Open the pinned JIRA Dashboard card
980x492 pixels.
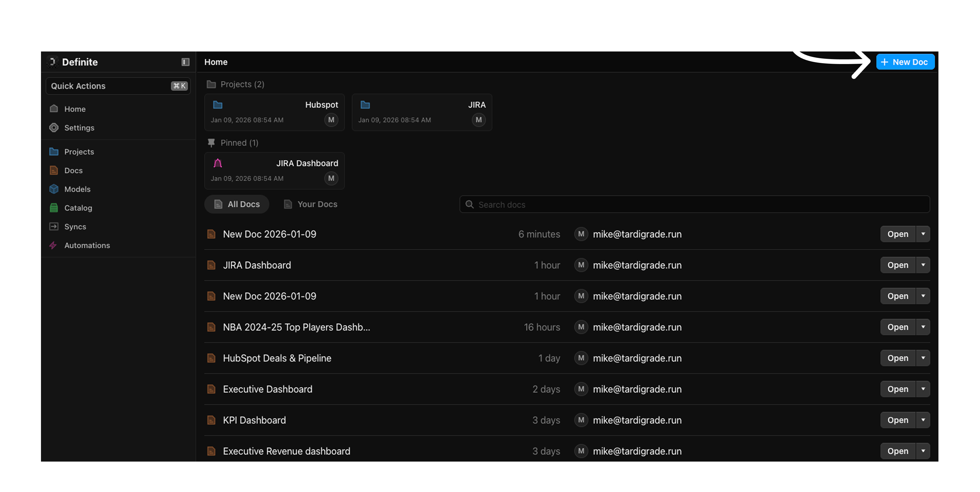pos(274,171)
